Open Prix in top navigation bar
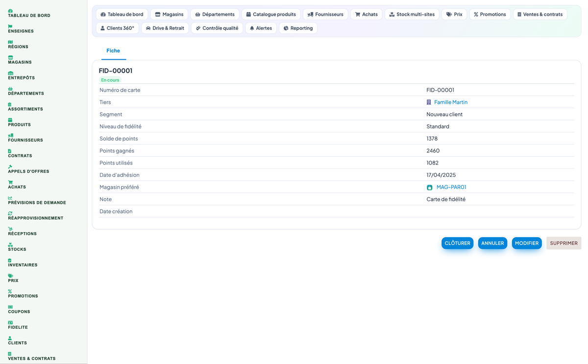 [454, 14]
